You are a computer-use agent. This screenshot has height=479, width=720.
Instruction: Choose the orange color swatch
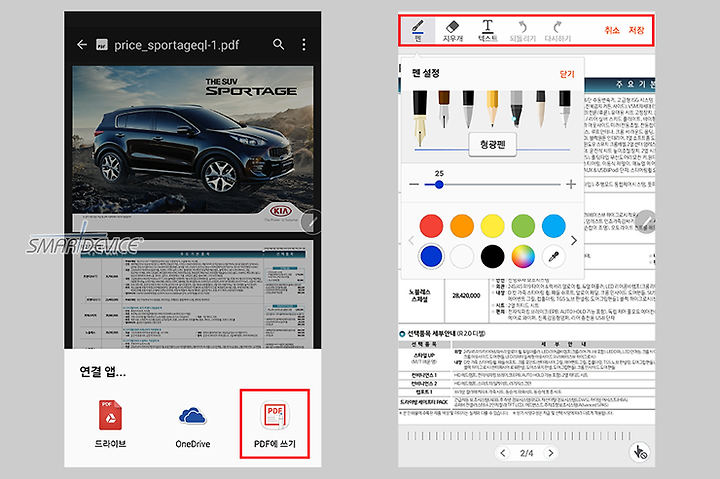[462, 226]
